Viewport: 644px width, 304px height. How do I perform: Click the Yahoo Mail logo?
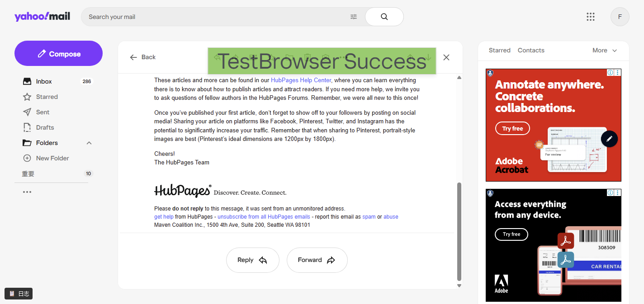[x=42, y=17]
